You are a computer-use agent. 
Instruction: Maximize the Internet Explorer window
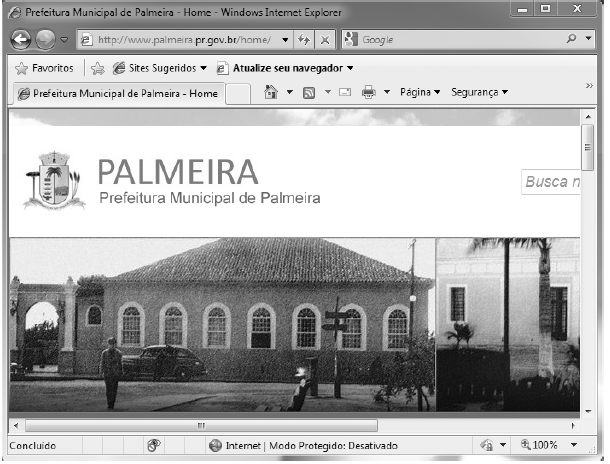pyautogui.click(x=545, y=9)
